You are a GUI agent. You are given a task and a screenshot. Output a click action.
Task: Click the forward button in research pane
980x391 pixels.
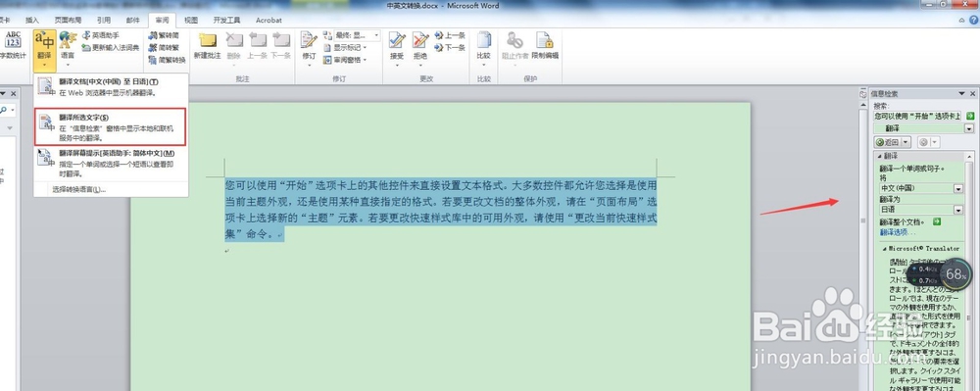tap(924, 142)
